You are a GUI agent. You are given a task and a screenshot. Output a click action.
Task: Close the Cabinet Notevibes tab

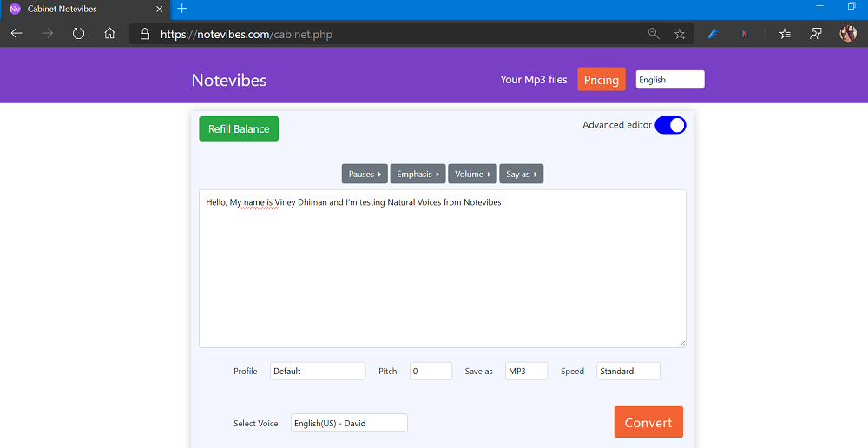point(160,10)
